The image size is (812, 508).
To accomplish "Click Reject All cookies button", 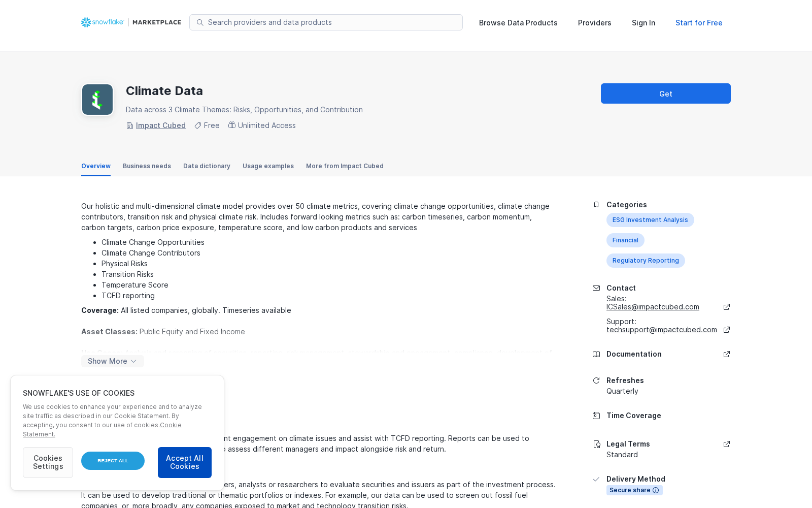I will coord(113,461).
